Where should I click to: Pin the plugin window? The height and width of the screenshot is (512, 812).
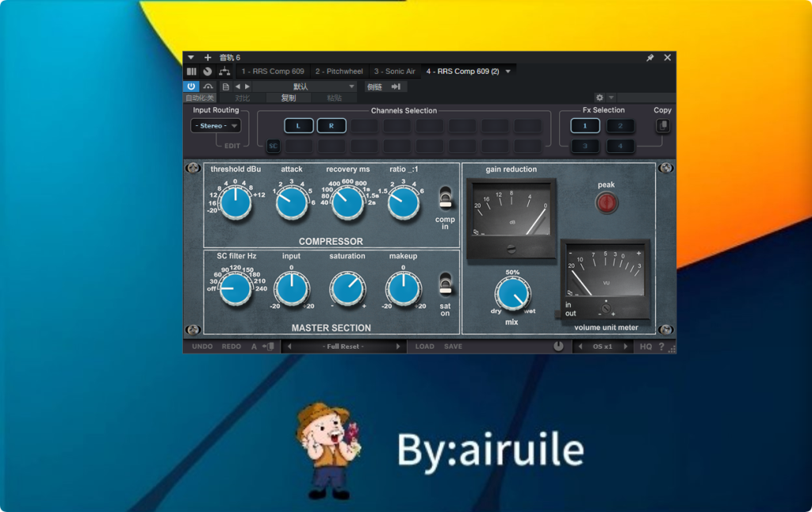tap(650, 58)
